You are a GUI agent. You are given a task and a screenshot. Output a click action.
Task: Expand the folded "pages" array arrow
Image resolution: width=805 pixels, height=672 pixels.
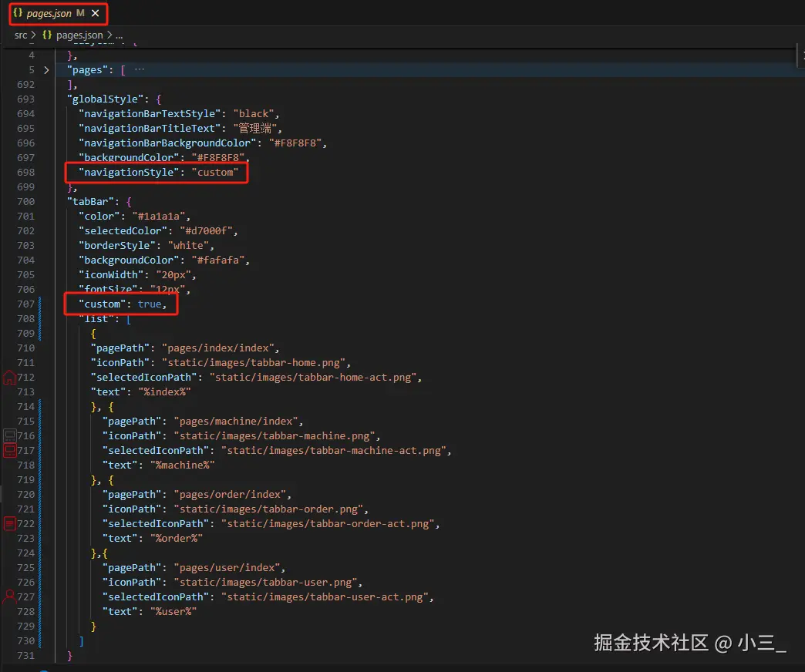tap(46, 70)
